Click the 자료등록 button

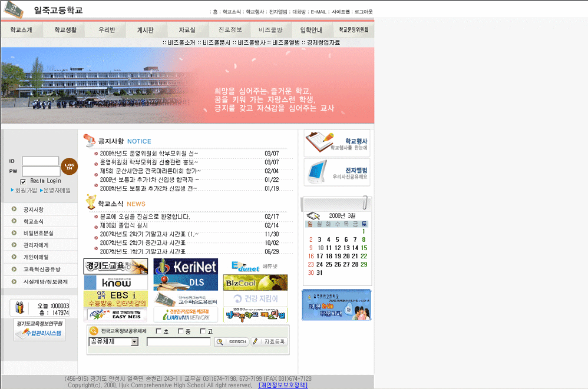click(269, 342)
